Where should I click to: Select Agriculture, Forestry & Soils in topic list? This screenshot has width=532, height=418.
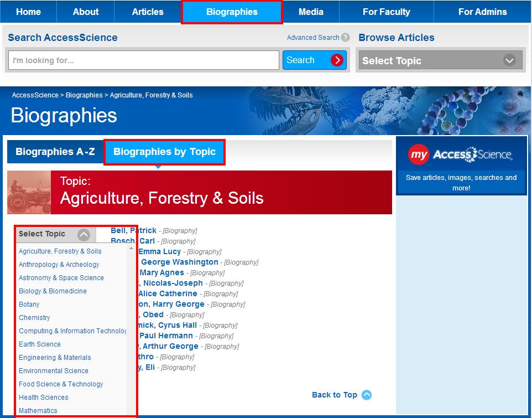click(60, 251)
